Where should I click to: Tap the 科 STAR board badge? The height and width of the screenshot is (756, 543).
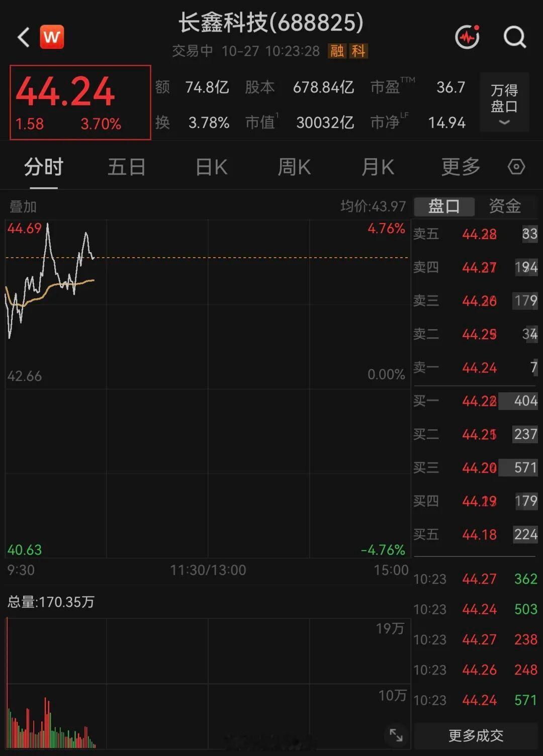tap(358, 51)
